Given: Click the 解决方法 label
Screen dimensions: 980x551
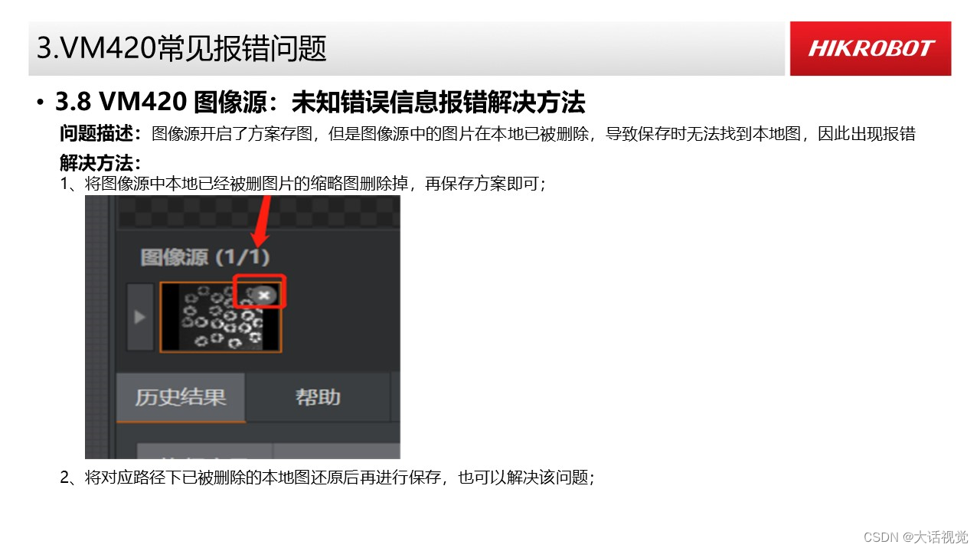Looking at the screenshot, I should [x=101, y=163].
